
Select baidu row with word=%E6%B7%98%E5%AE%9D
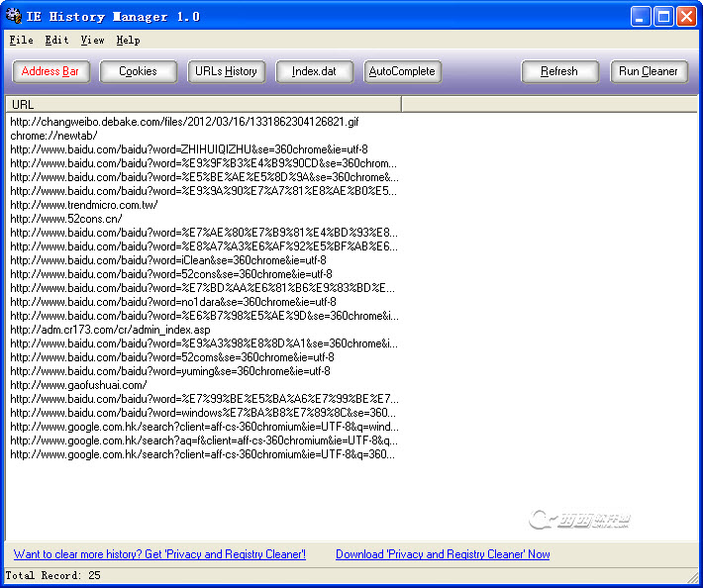coord(204,316)
